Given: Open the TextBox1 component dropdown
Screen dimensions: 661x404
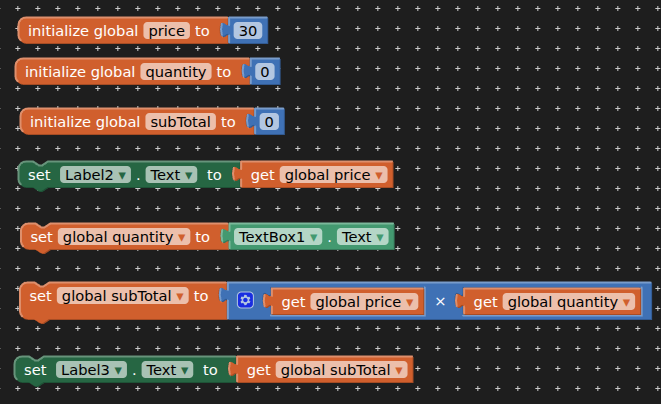Looking at the screenshot, I should click(x=278, y=237).
